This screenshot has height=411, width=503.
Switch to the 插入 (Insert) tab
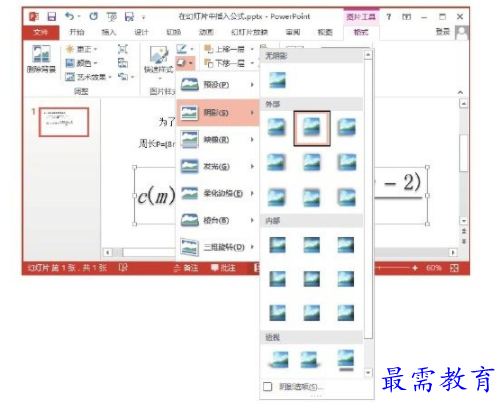109,32
